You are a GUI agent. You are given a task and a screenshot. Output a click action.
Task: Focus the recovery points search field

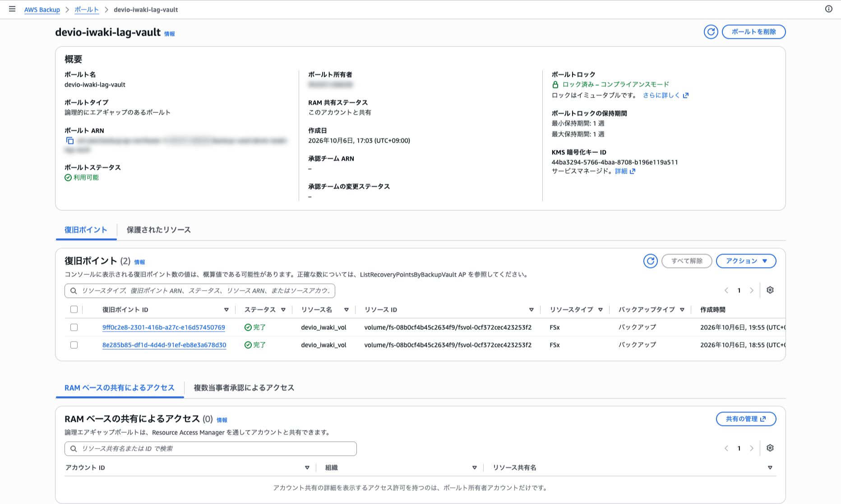[x=200, y=291]
